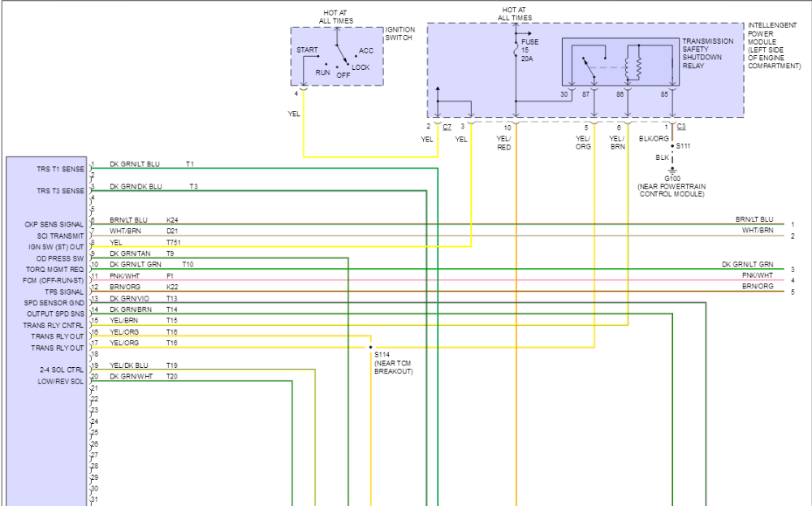Click the YEL/RED wire label
The width and height of the screenshot is (812, 506).
click(504, 143)
